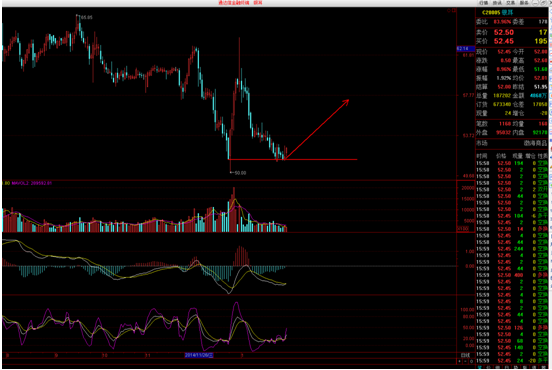The height and width of the screenshot is (370, 552).
Task: Click the MAVOL2 indicator label
Action: (32, 183)
